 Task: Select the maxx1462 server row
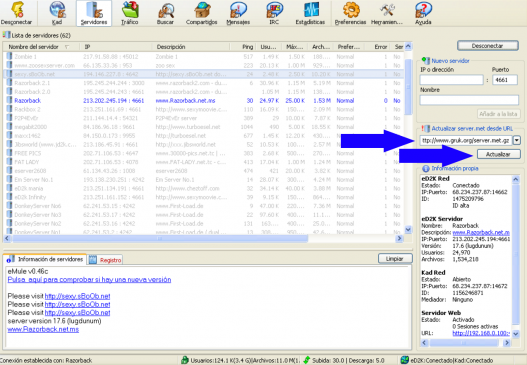click(x=204, y=135)
